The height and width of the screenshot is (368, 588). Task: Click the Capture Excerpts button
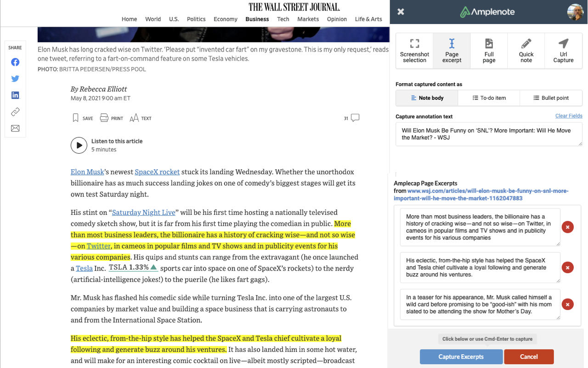pyautogui.click(x=461, y=356)
